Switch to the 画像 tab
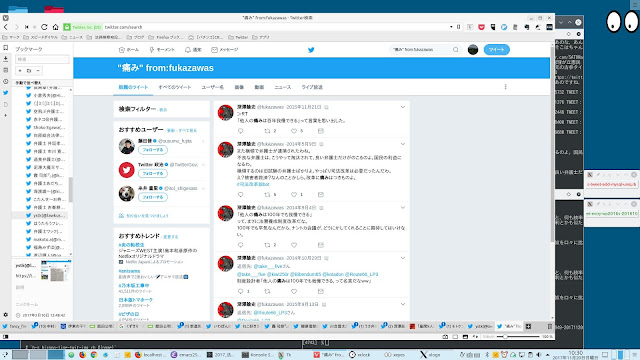Screen dimensions: 640x360 coord(239,87)
